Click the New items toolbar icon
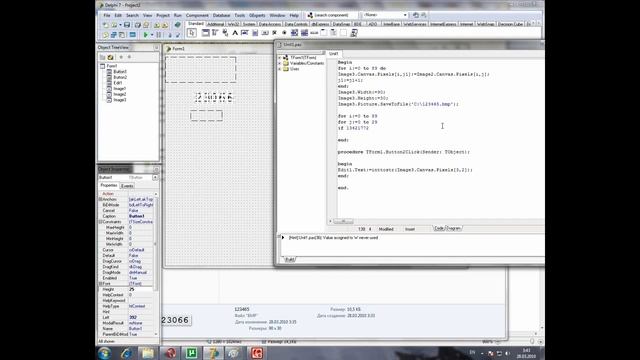The width and height of the screenshot is (640, 360). pyautogui.click(x=106, y=25)
